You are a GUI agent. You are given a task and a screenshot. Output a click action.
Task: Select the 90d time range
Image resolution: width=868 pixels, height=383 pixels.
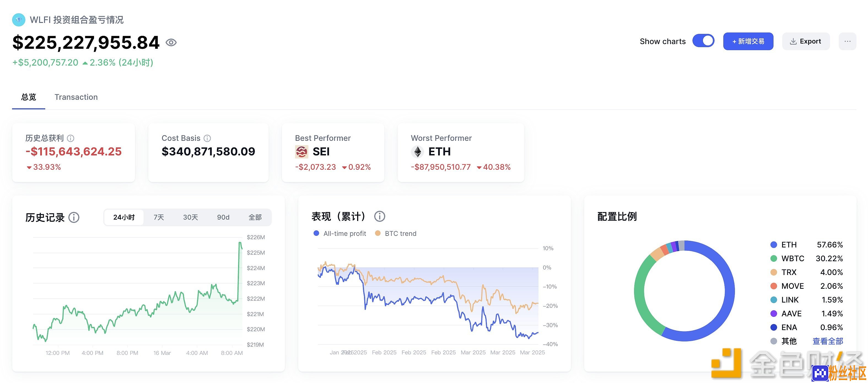tap(223, 218)
